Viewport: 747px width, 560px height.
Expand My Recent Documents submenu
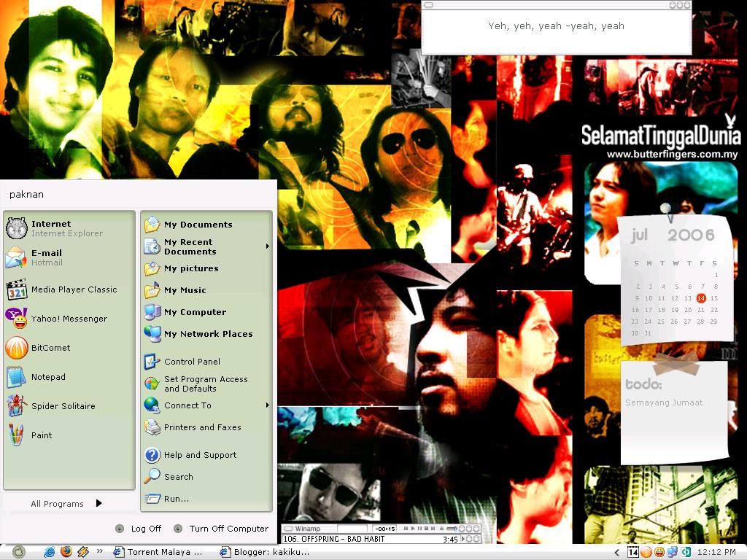[206, 246]
